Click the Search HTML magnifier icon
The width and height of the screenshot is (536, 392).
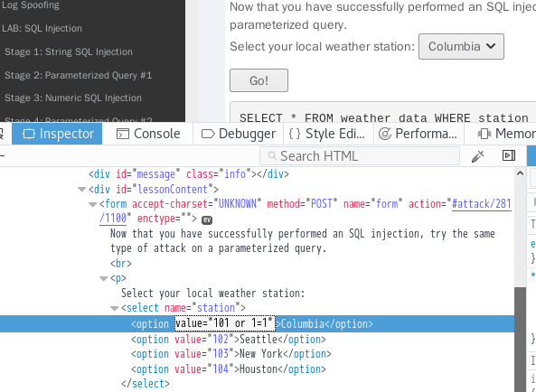tap(272, 156)
